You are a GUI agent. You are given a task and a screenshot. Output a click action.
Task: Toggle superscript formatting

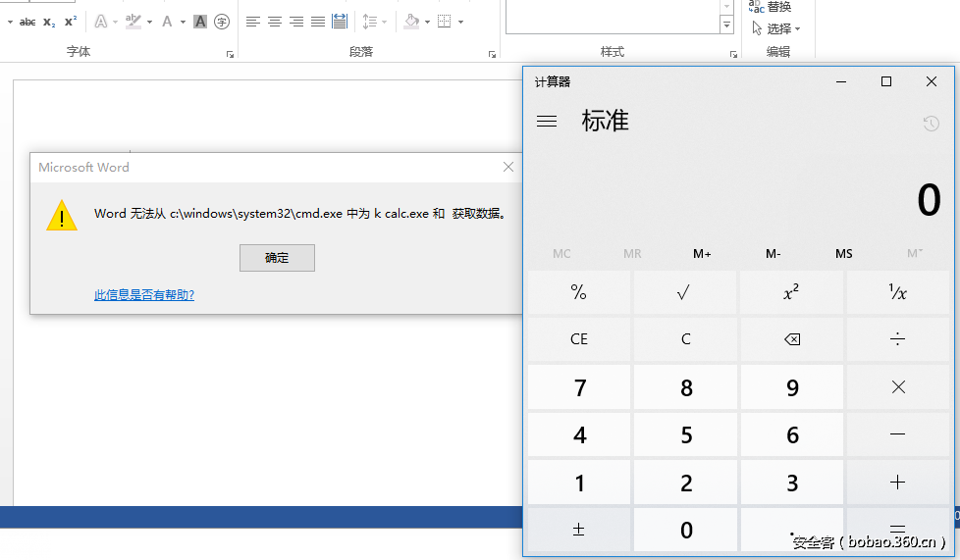[70, 22]
